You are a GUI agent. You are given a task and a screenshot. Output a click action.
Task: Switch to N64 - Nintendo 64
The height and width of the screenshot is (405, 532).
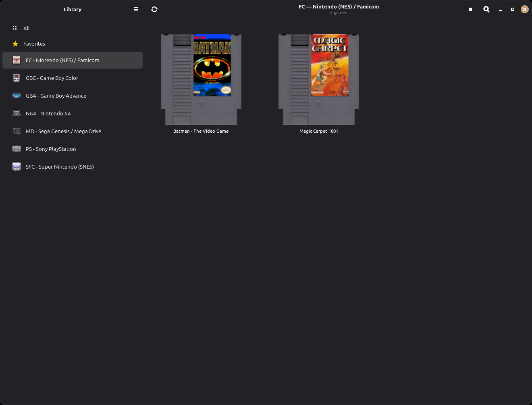pos(73,113)
